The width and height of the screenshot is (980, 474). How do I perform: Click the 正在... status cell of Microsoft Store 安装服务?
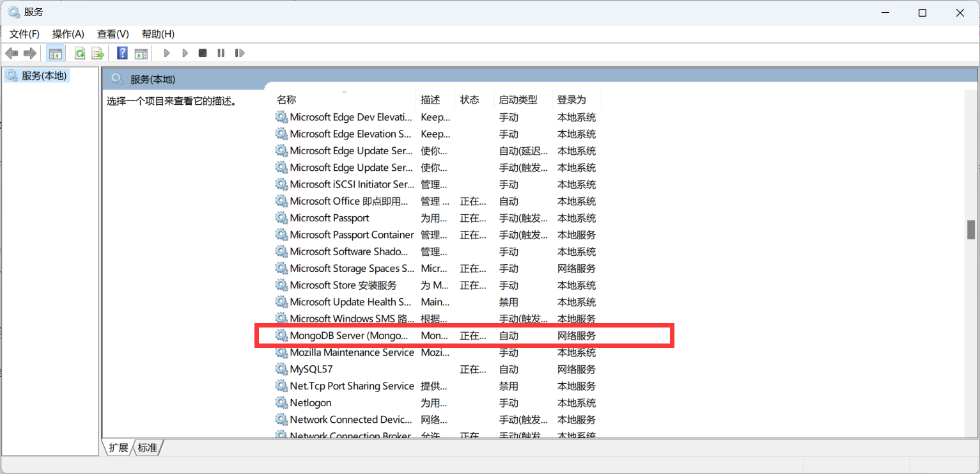click(473, 285)
